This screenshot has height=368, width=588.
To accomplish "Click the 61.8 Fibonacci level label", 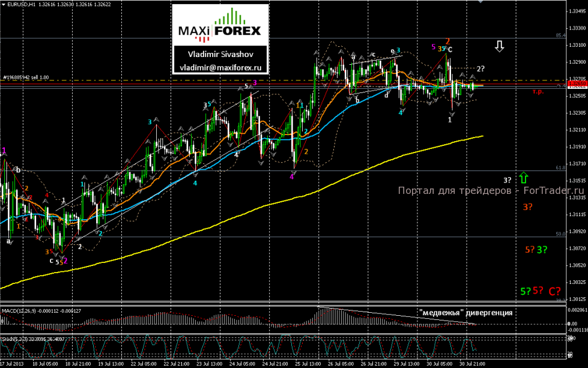I will 560,168.
